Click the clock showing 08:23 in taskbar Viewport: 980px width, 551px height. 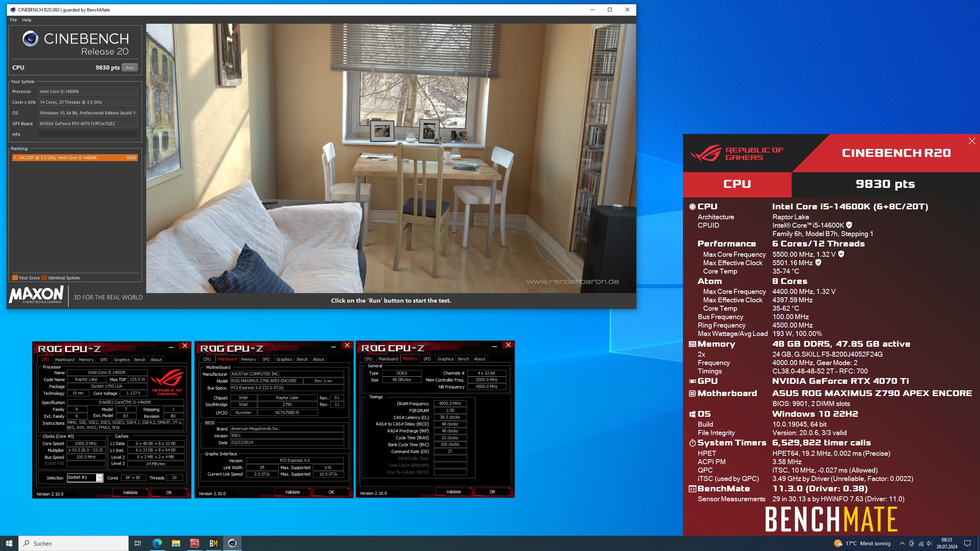tap(947, 543)
